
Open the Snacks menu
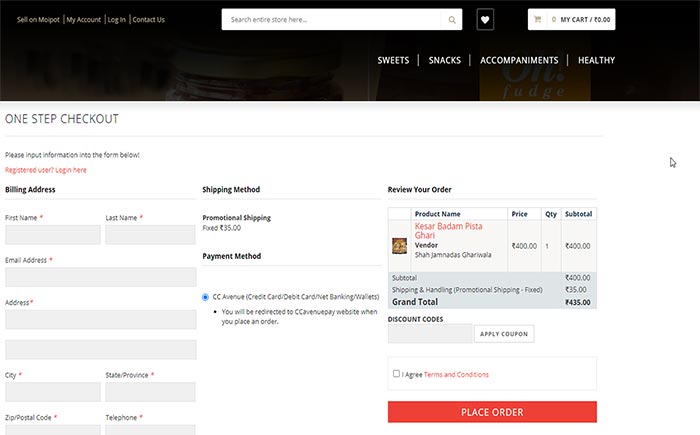(x=444, y=60)
